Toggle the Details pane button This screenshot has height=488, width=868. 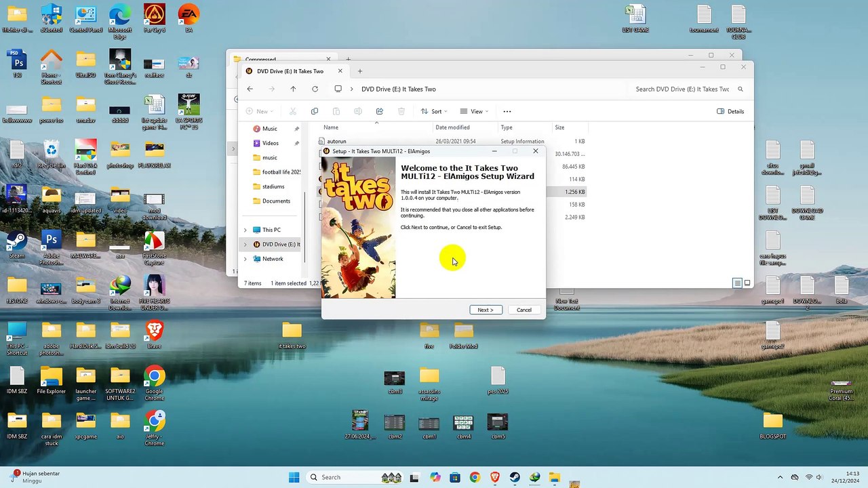click(x=730, y=111)
